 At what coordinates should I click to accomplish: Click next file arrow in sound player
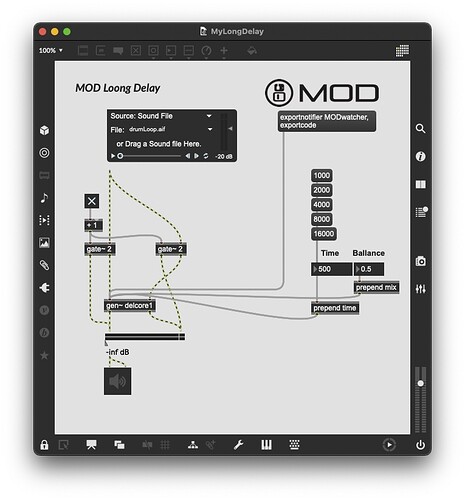click(x=196, y=156)
